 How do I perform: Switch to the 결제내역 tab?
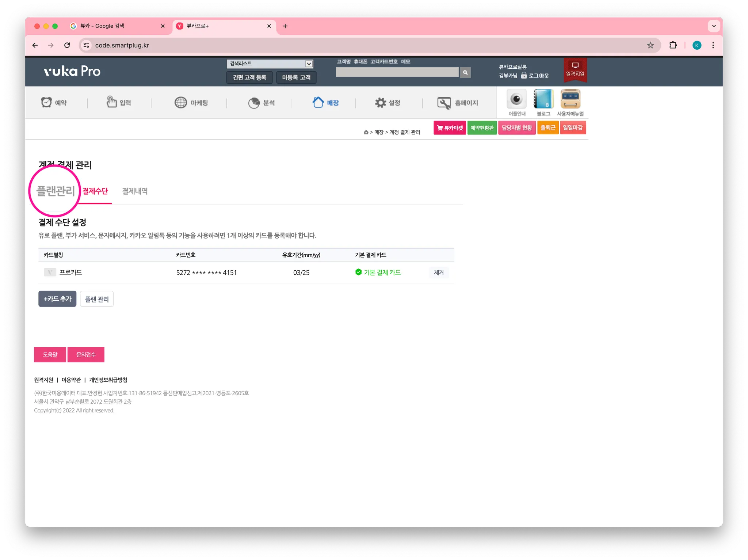click(135, 191)
